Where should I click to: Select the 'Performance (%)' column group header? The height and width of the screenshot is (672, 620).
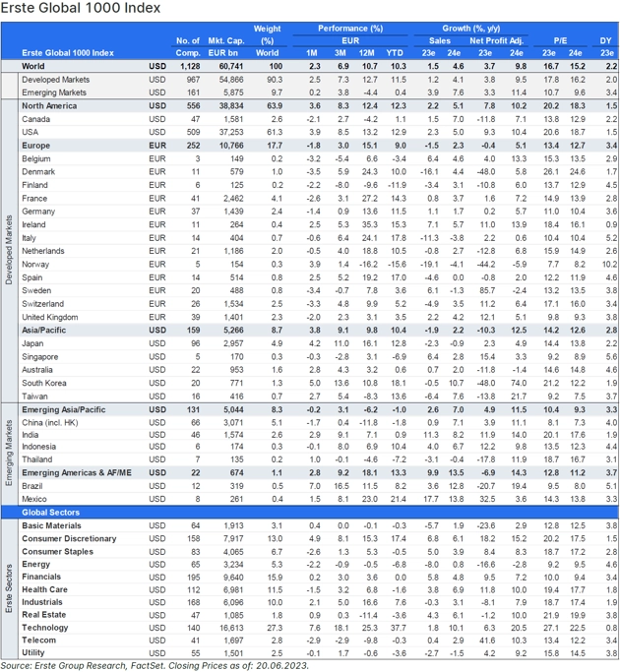click(x=350, y=29)
